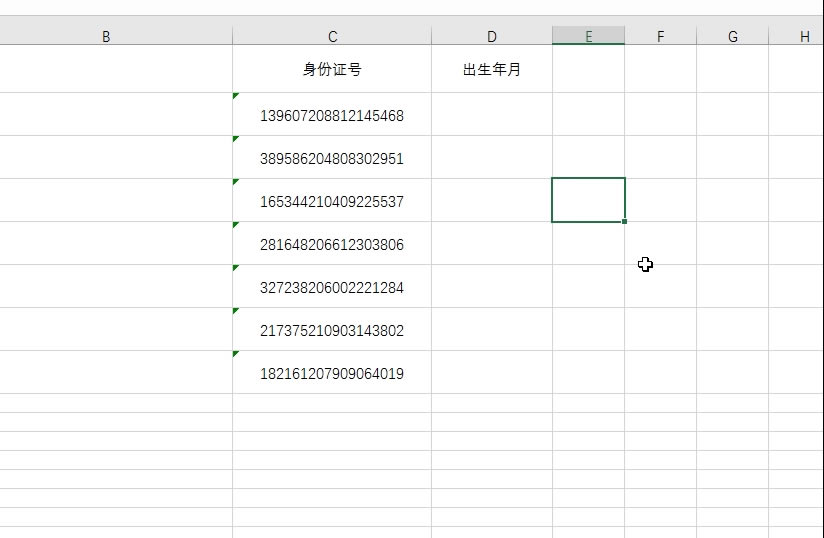Click the column H header

pos(804,36)
